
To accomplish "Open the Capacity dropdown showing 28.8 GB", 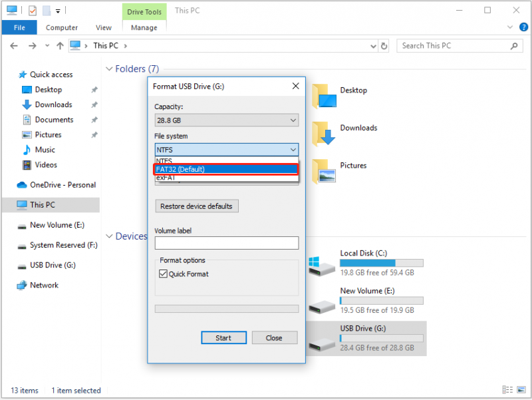I will point(227,120).
